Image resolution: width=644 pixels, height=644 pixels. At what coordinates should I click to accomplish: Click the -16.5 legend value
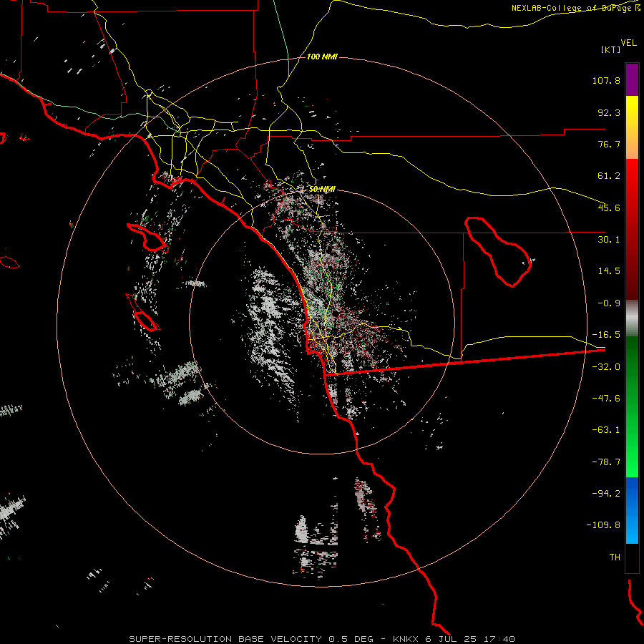[606, 335]
